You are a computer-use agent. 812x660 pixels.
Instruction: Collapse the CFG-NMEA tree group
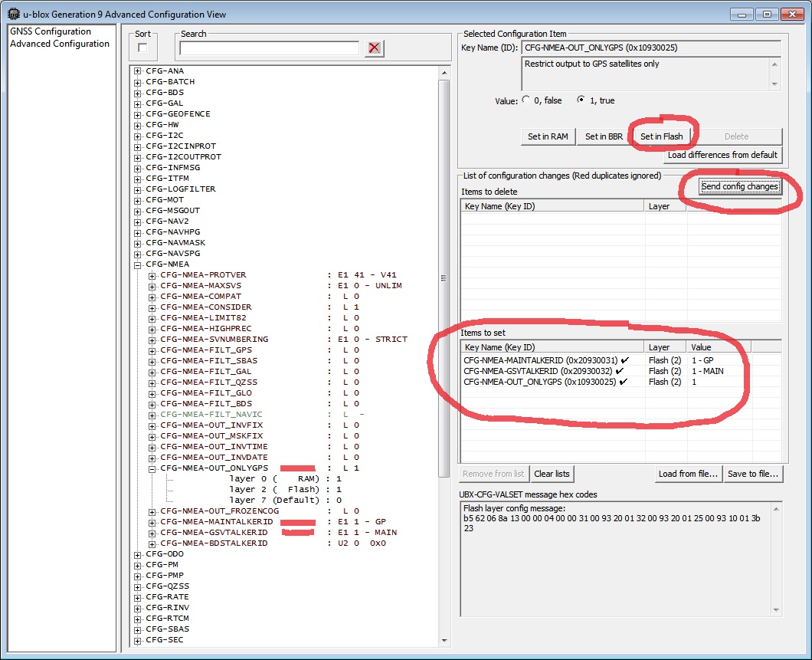(x=138, y=264)
